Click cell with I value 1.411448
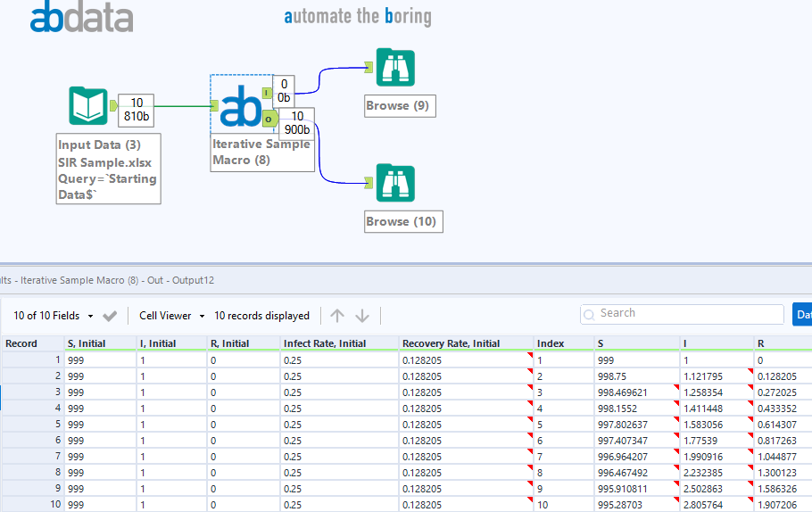The width and height of the screenshot is (812, 512). pos(717,409)
